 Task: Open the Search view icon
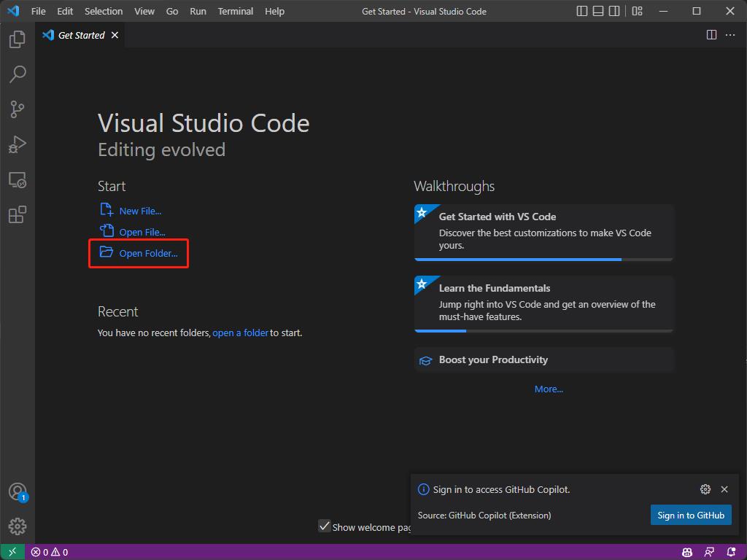[18, 74]
